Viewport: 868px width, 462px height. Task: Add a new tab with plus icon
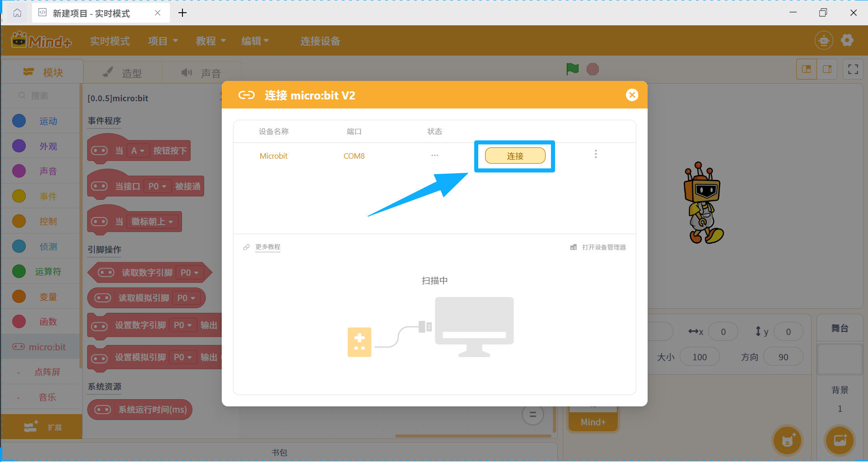(x=182, y=13)
